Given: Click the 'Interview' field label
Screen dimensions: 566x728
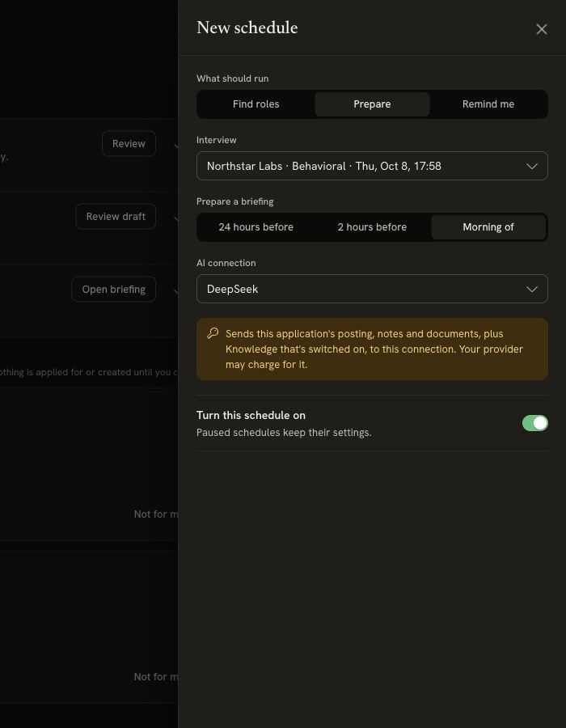Looking at the screenshot, I should 216,140.
